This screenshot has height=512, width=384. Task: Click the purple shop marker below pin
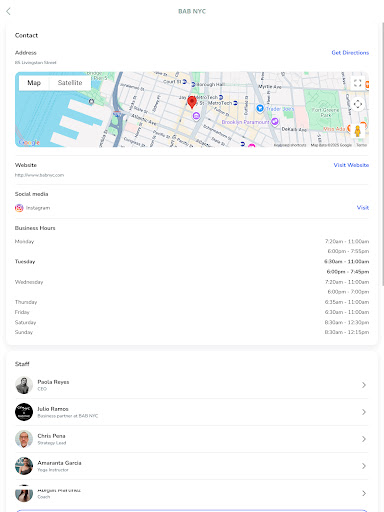point(196,116)
